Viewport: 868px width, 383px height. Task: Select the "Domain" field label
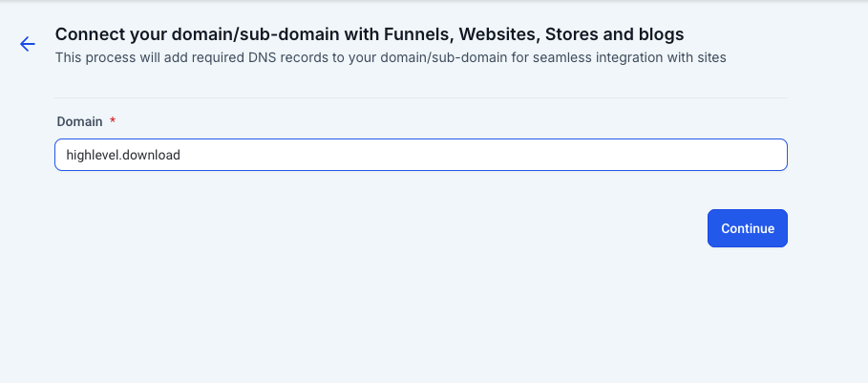(79, 121)
